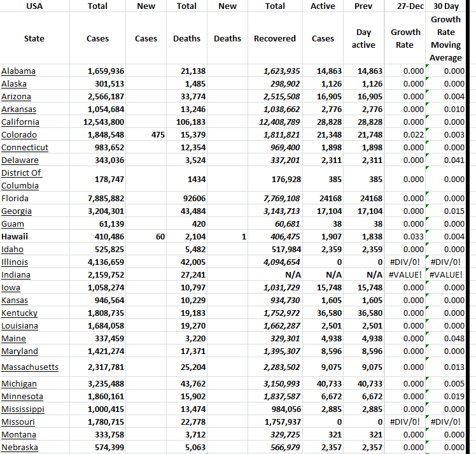Select Maine moving average 0.048
Image resolution: width=476 pixels, height=454 pixels.
tap(454, 339)
